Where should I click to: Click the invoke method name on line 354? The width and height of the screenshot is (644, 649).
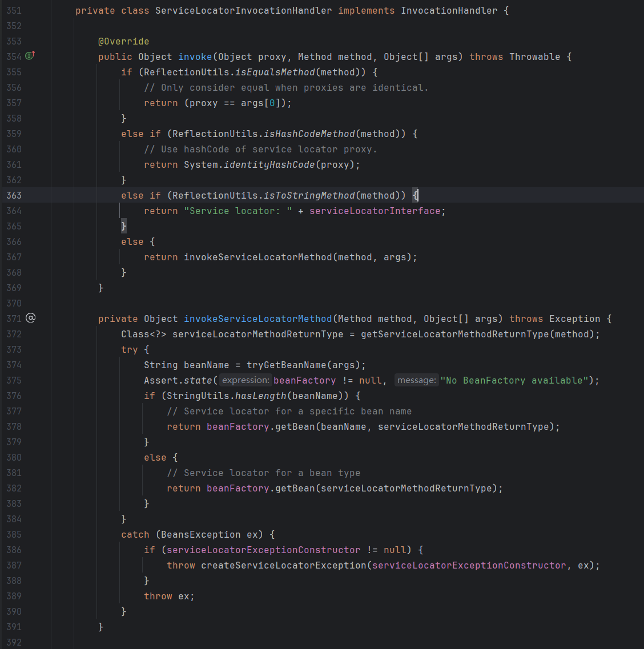(x=195, y=57)
